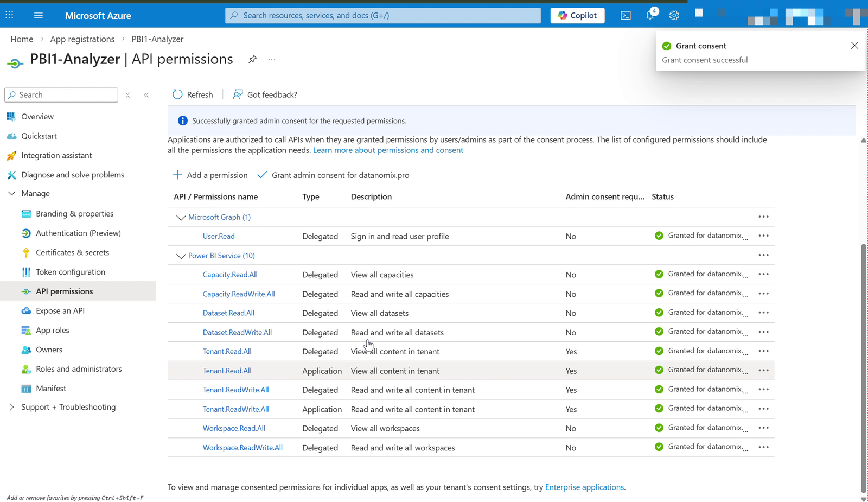Viewport: 868px width, 502px height.
Task: Open Dataset.ReadWrite.All permission
Action: click(237, 332)
